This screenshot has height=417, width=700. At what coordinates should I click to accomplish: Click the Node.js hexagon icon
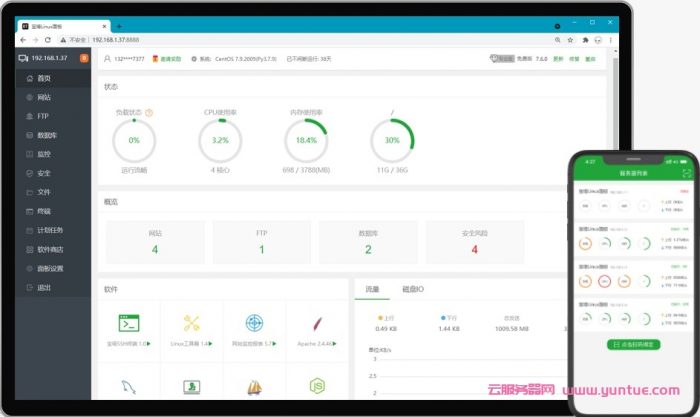point(317,385)
